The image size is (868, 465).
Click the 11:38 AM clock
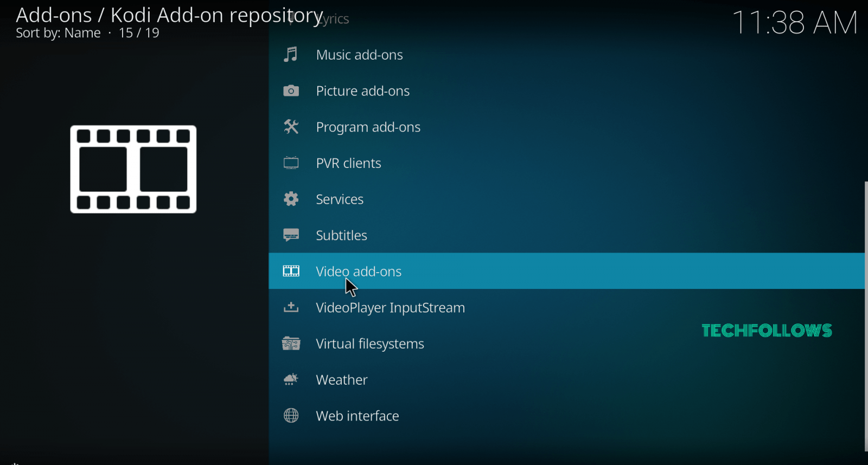[x=795, y=23]
